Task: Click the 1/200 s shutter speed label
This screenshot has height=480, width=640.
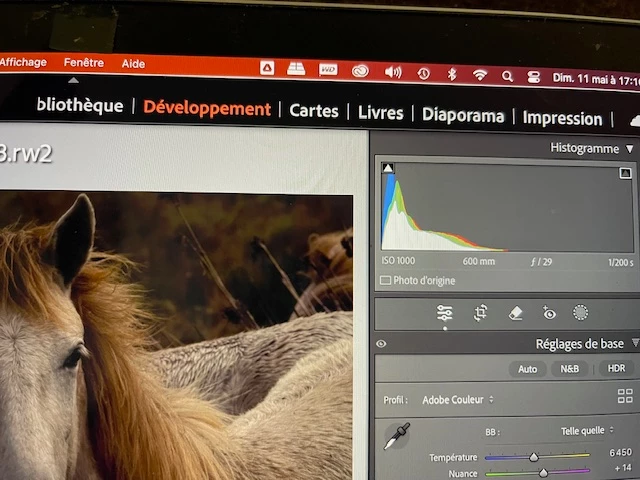Action: coord(620,262)
